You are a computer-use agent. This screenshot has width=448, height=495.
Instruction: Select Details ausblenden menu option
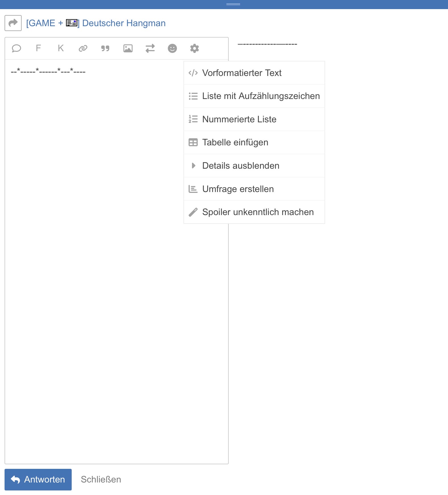[240, 166]
